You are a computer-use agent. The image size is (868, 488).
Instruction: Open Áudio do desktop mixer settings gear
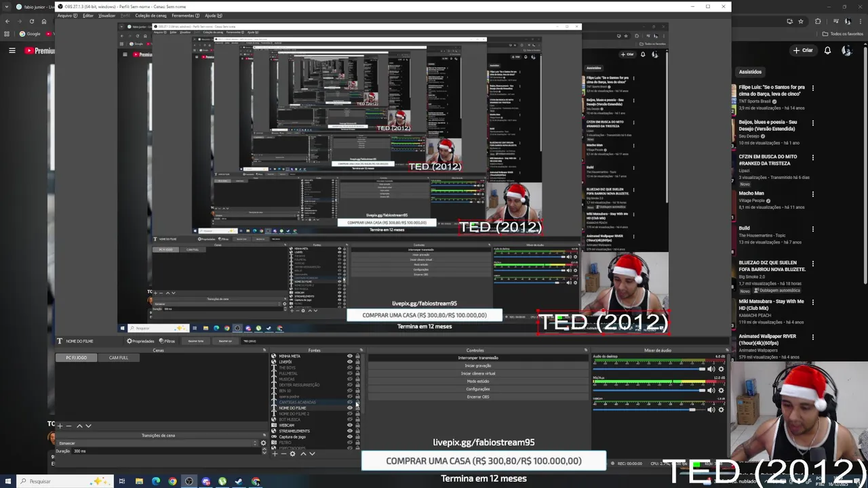tap(721, 369)
